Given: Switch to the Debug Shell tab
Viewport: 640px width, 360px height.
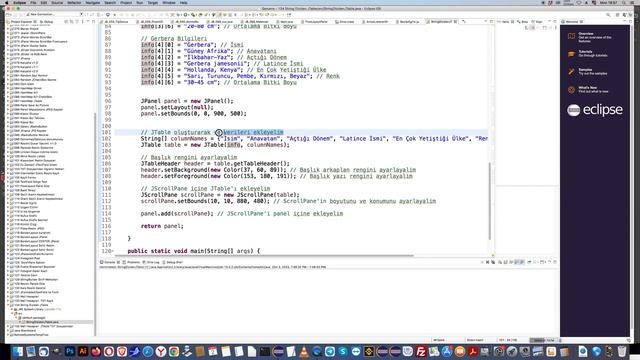Looking at the screenshot, I should click(172, 262).
